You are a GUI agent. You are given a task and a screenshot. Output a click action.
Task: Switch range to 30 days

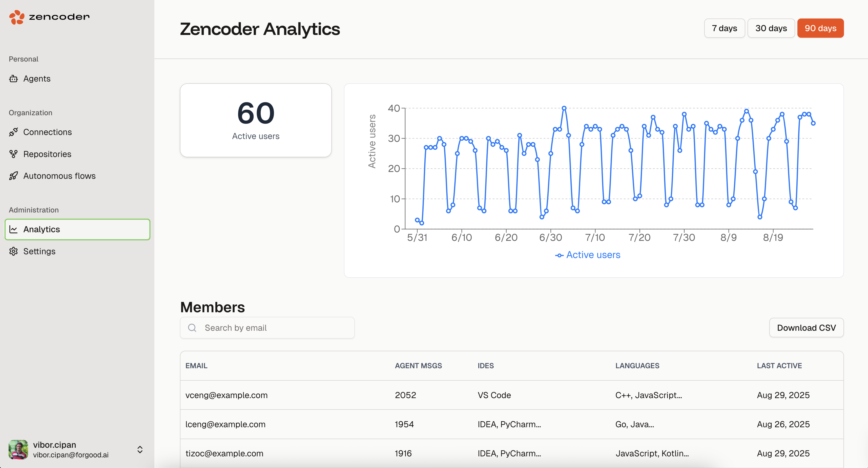point(771,28)
